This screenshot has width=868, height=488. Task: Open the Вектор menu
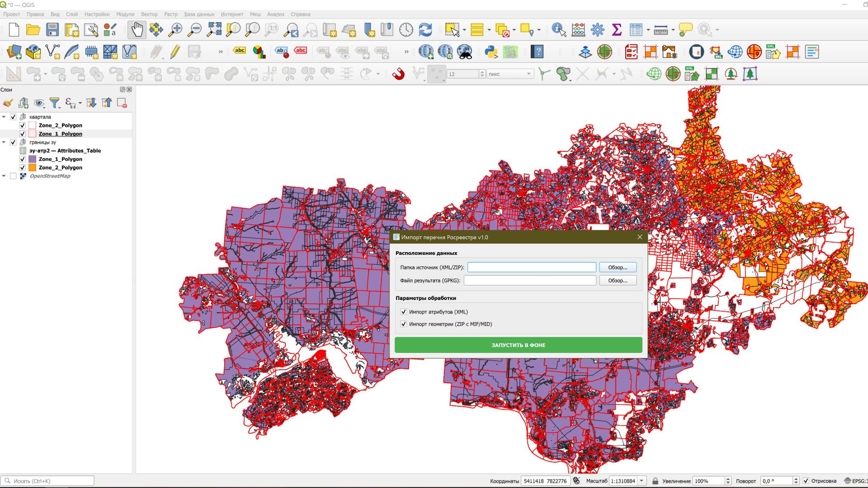pos(149,14)
